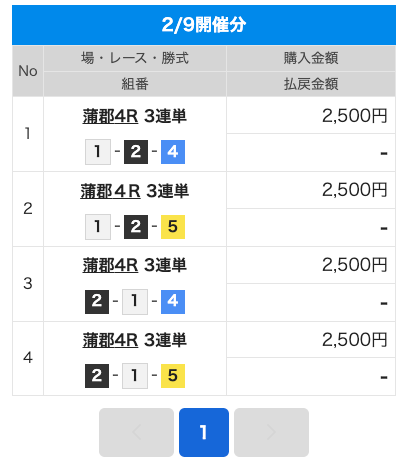Click the yellow boat 5 badge in row 2
The image size is (408, 466).
[x=173, y=227]
